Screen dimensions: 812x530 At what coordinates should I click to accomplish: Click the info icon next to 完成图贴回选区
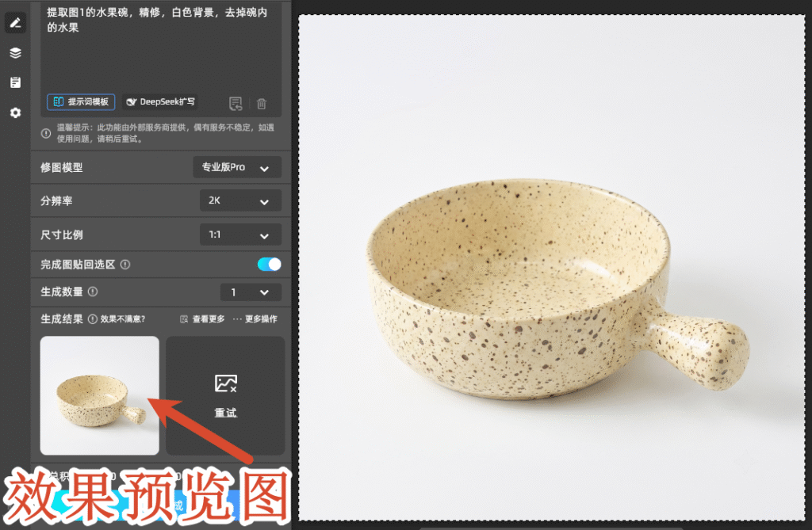coord(125,265)
